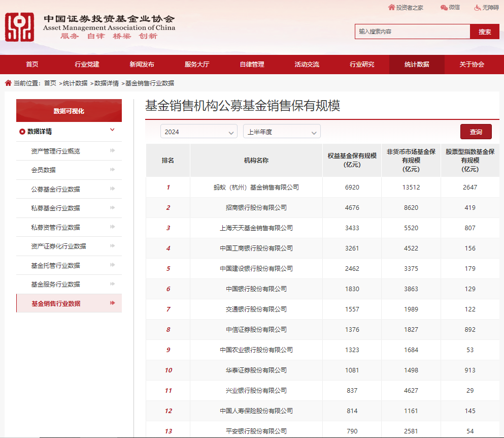Screen dimensions: 504x438
Task: Click the search content input field
Action: pos(412,32)
